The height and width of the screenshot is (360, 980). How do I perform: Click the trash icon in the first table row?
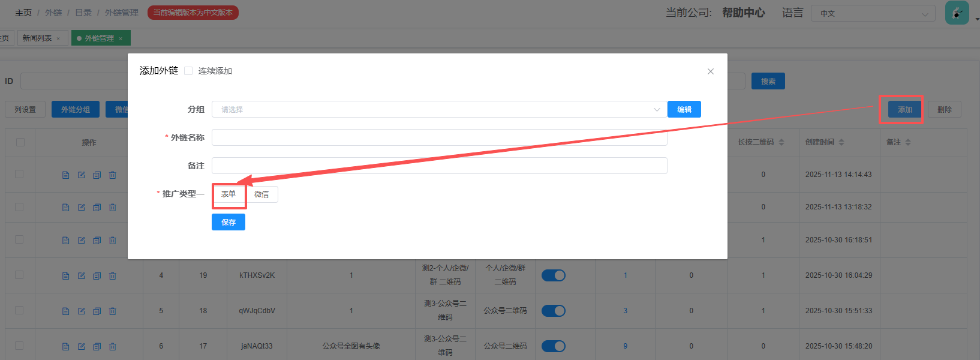pos(113,175)
